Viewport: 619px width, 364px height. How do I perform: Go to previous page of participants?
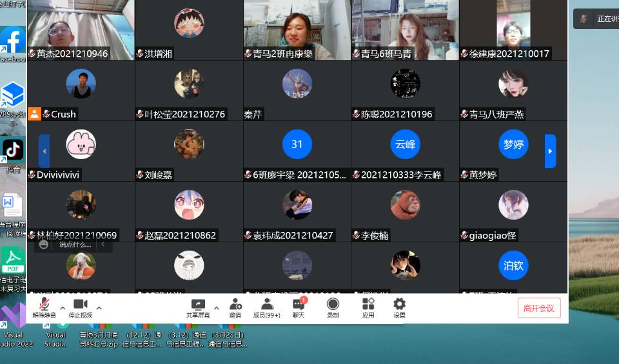[x=44, y=151]
